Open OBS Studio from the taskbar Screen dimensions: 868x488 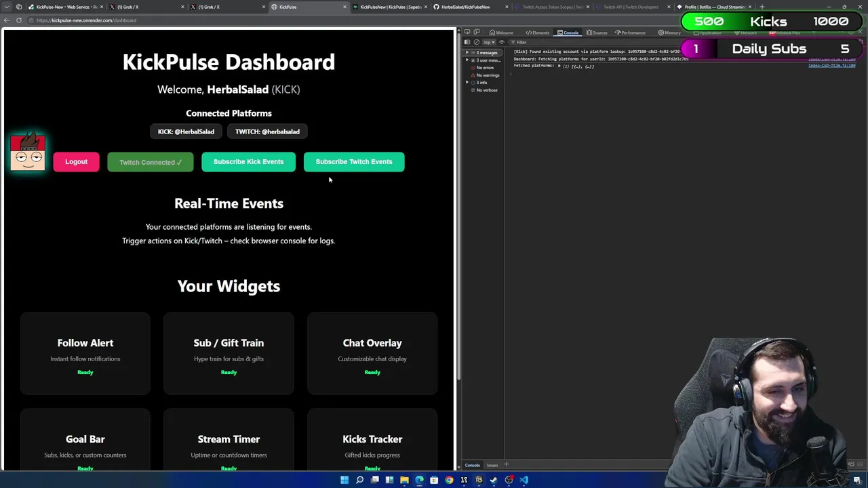509,480
